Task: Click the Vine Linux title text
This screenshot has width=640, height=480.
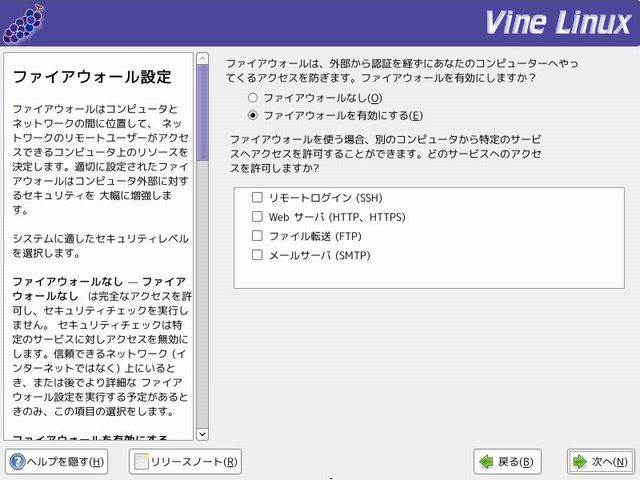Action: tap(555, 21)
